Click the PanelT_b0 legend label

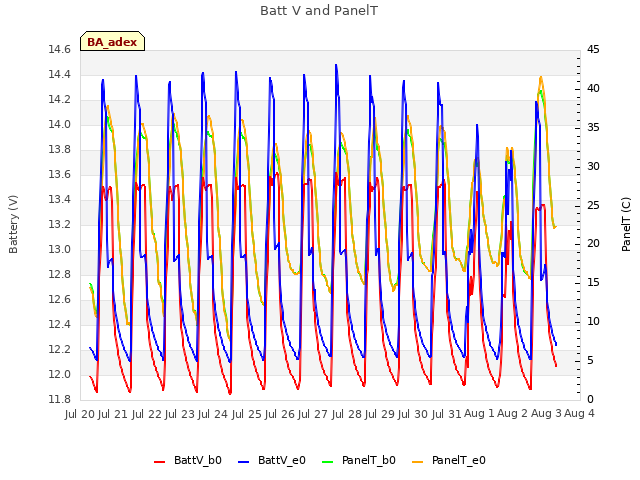(x=369, y=460)
